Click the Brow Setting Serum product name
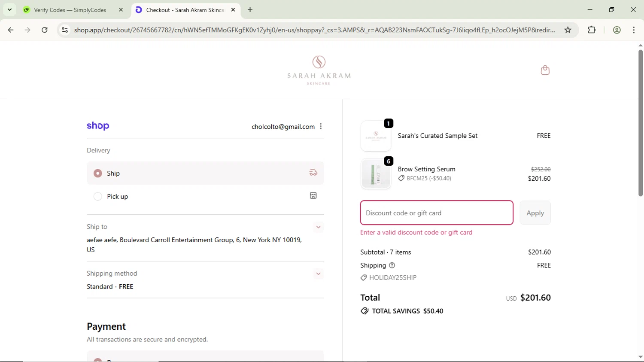 pos(426,169)
